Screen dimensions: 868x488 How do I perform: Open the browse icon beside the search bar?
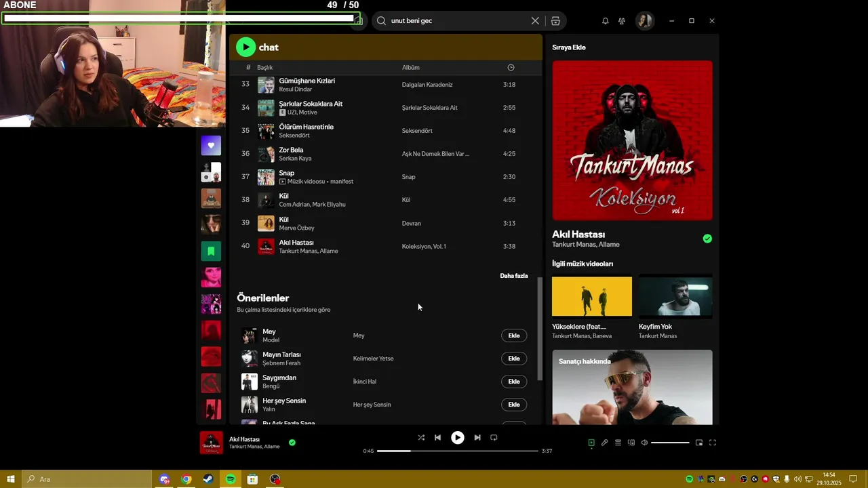(x=555, y=21)
